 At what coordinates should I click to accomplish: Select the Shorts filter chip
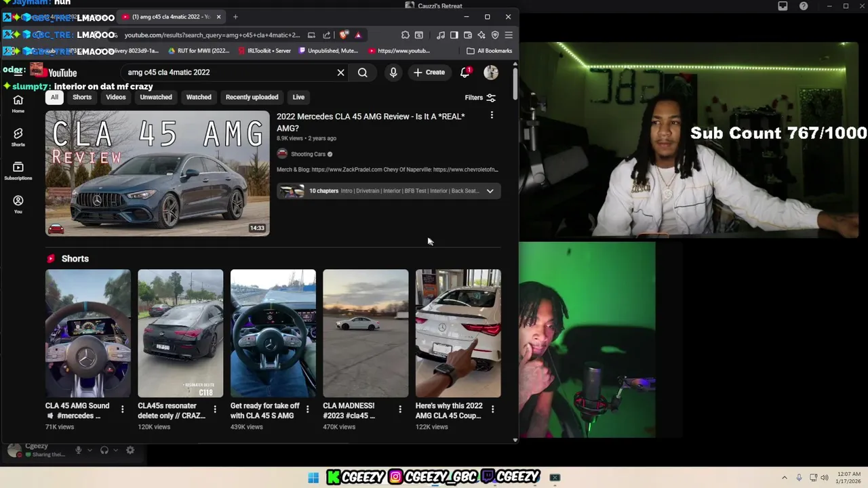pos(82,98)
